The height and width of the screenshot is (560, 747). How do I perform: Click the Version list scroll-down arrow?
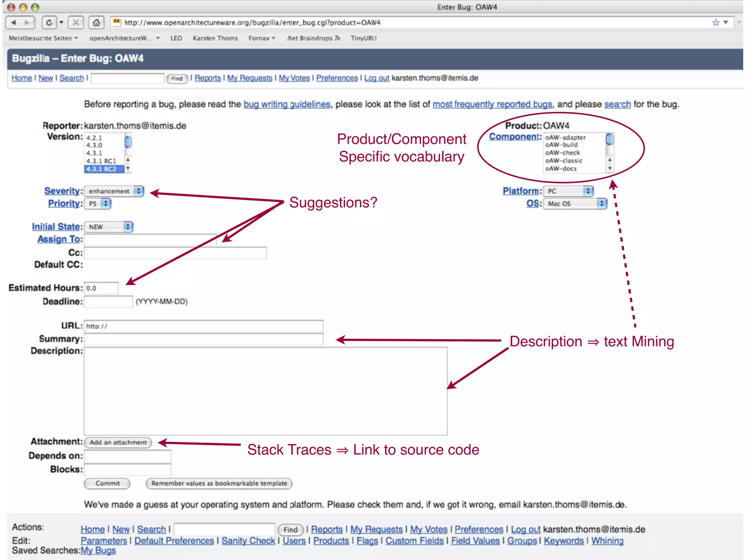(x=128, y=168)
